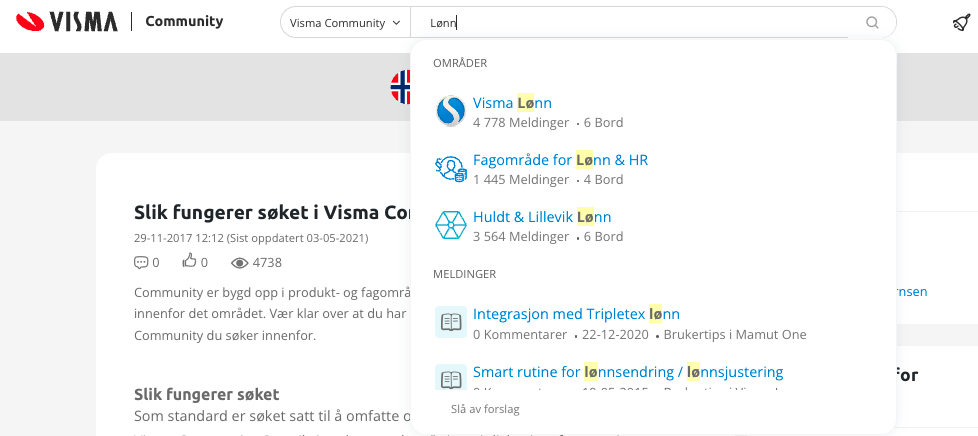
Task: Open Smart rutine for lønnsendring message
Action: (628, 372)
